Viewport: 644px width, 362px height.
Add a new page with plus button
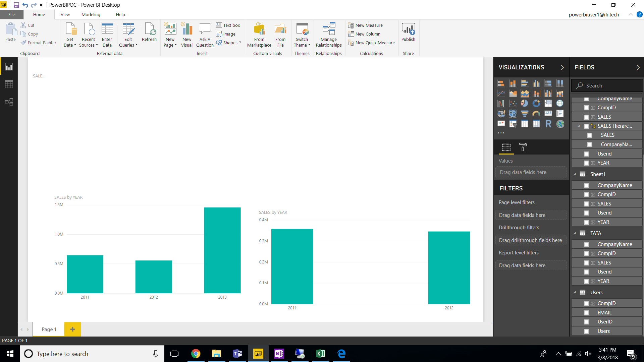tap(72, 329)
